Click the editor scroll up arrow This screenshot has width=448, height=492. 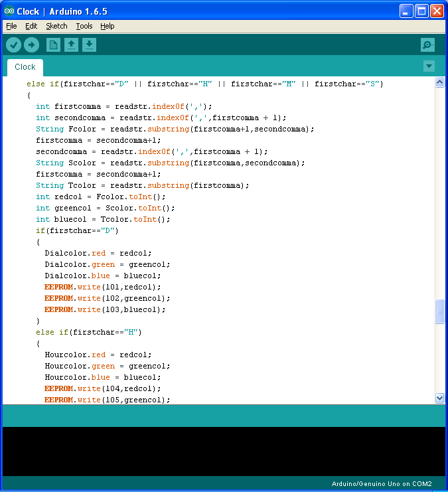tap(439, 82)
